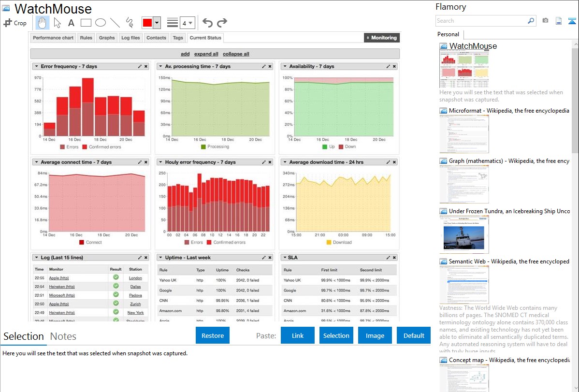Click the red color swatch
Viewport: 579px width, 392px height.
tap(147, 23)
